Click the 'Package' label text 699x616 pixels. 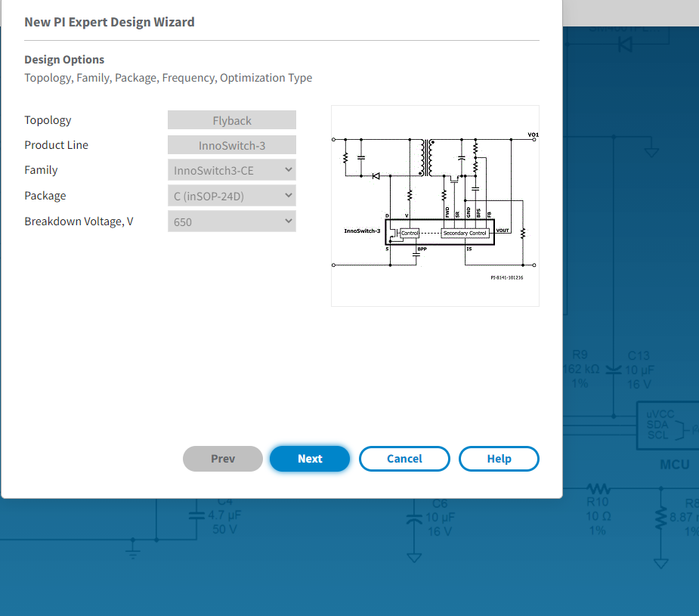[x=45, y=196]
